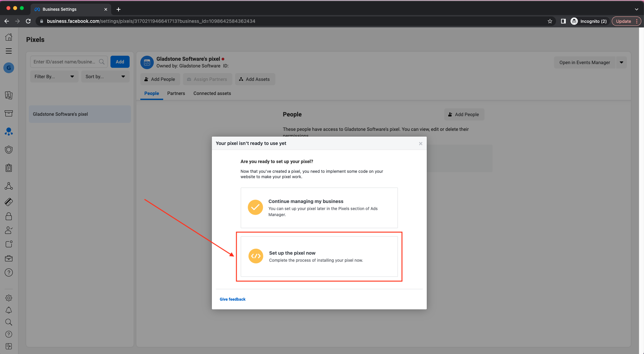Click the Give feedback link
This screenshot has height=354, width=644.
(233, 299)
